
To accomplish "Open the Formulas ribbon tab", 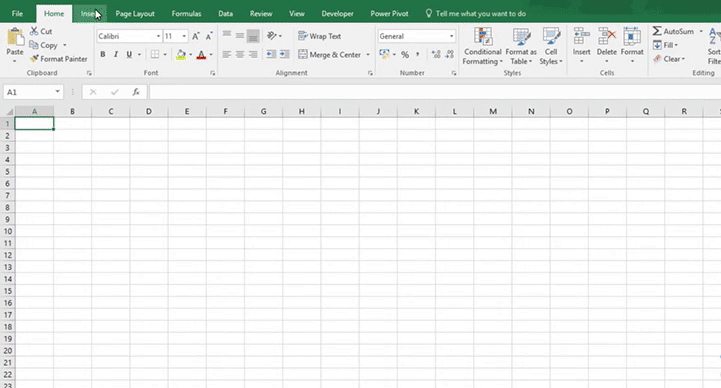I will (186, 13).
